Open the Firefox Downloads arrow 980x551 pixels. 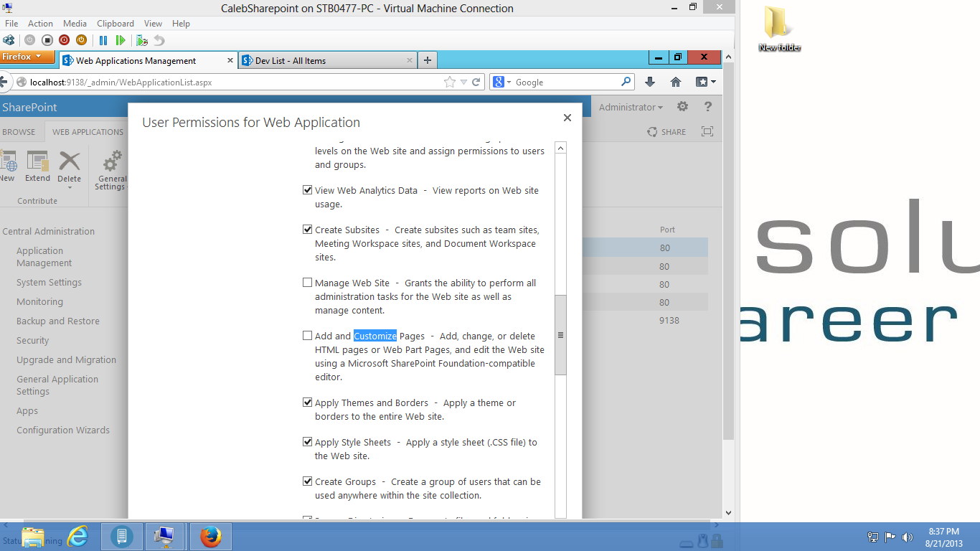click(x=650, y=82)
